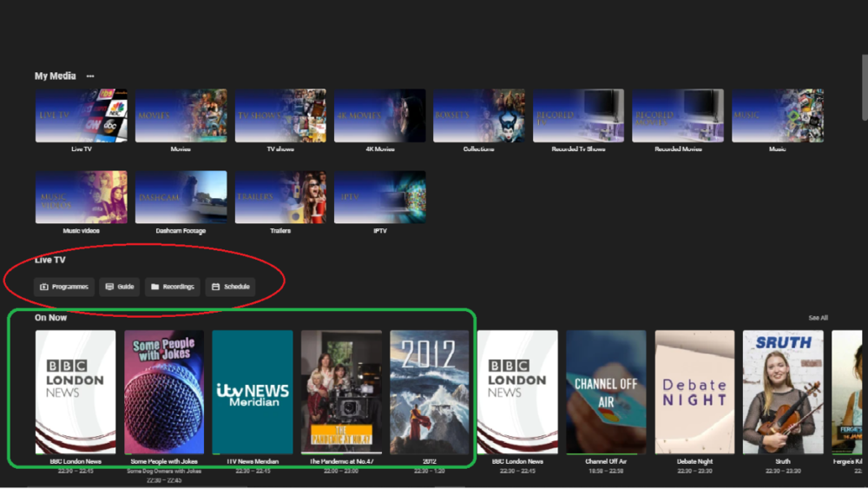Viewport: 868px width, 489px height.
Task: Click the My Media section heading
Action: click(x=56, y=76)
